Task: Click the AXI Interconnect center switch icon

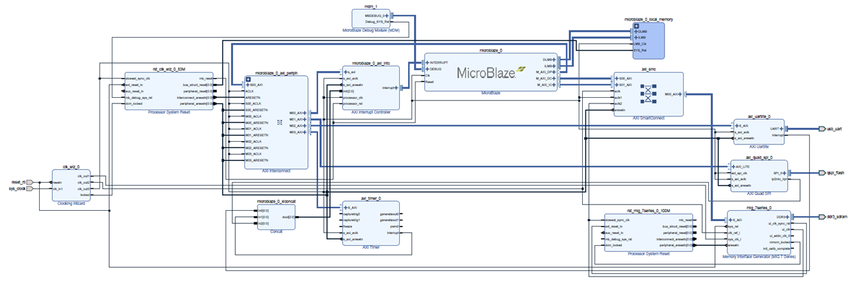Action: click(280, 123)
